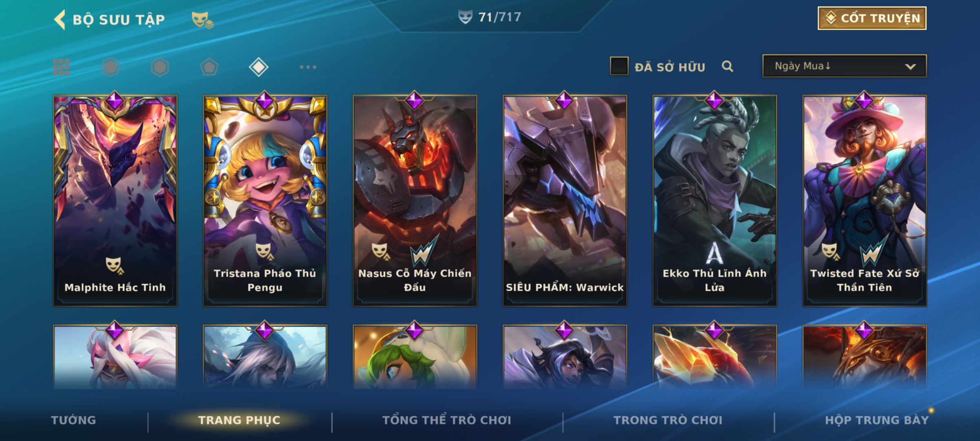
Task: Switch to the Tướng tab
Action: coord(73,420)
